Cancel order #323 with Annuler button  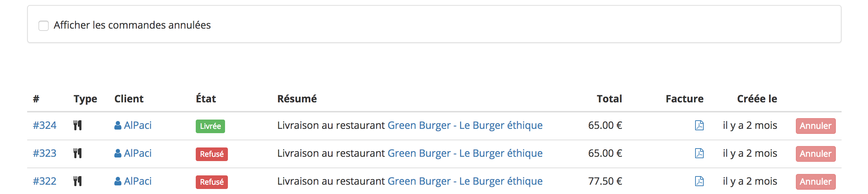[815, 154]
